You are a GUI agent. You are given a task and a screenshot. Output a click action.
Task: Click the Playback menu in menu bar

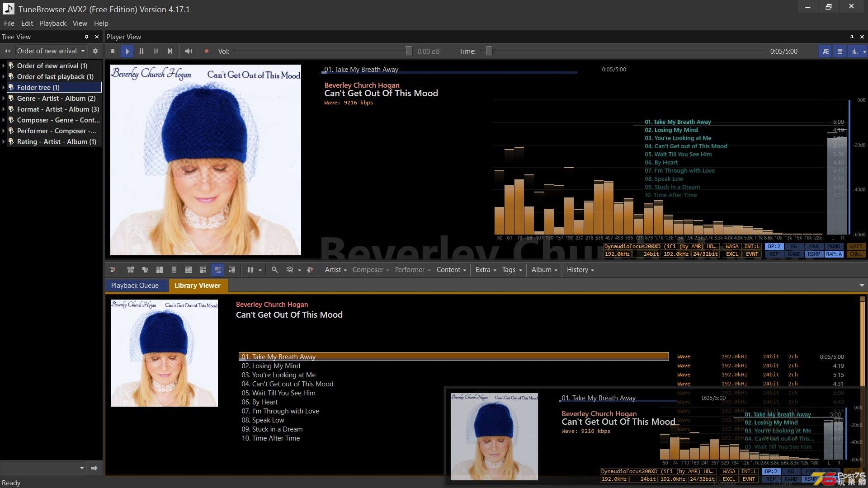point(52,23)
